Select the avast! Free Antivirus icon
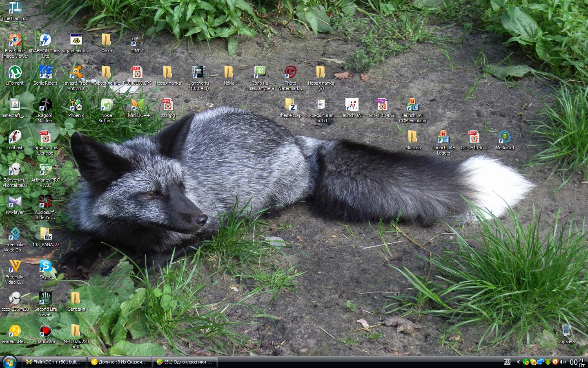 [76, 73]
